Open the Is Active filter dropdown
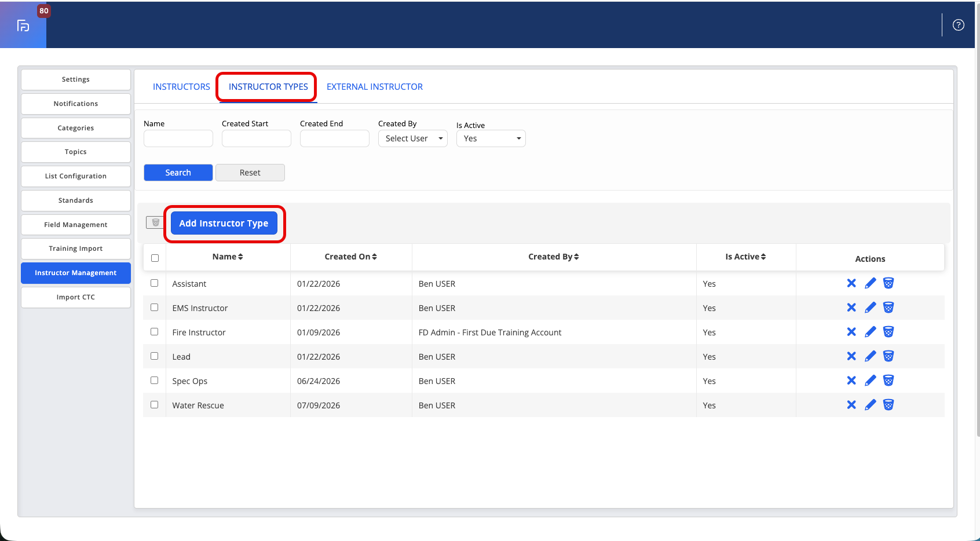The width and height of the screenshot is (980, 541). pyautogui.click(x=491, y=138)
